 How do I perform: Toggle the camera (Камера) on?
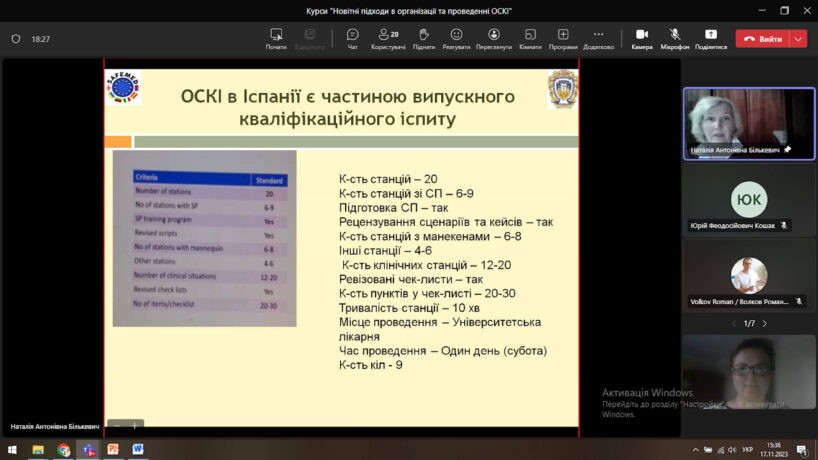point(642,38)
